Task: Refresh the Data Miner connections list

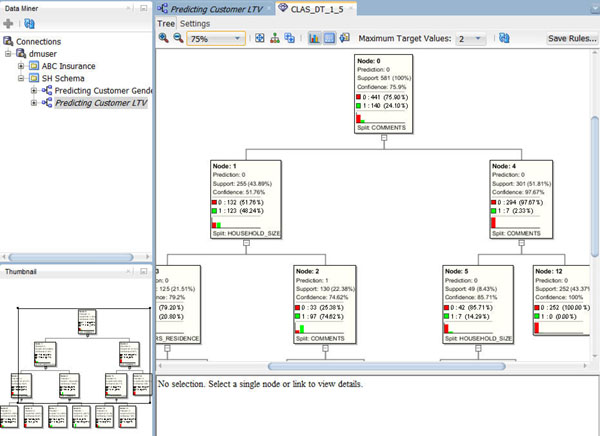Action: click(x=29, y=24)
